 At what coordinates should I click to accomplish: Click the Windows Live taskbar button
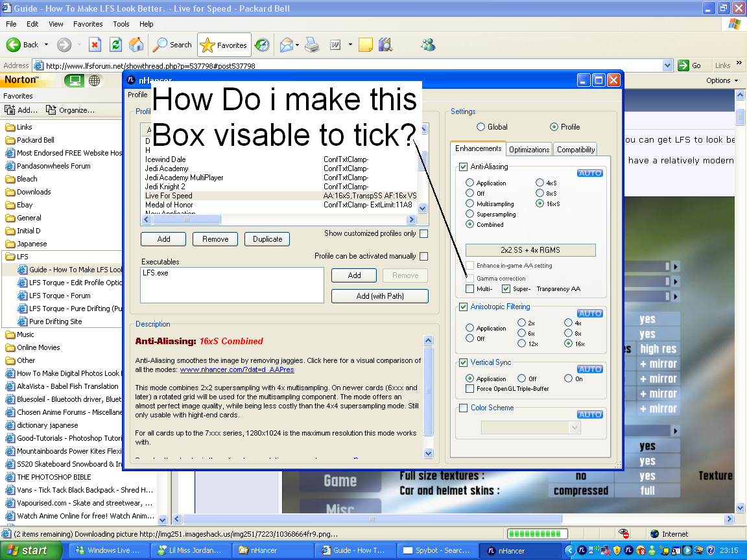point(109,550)
